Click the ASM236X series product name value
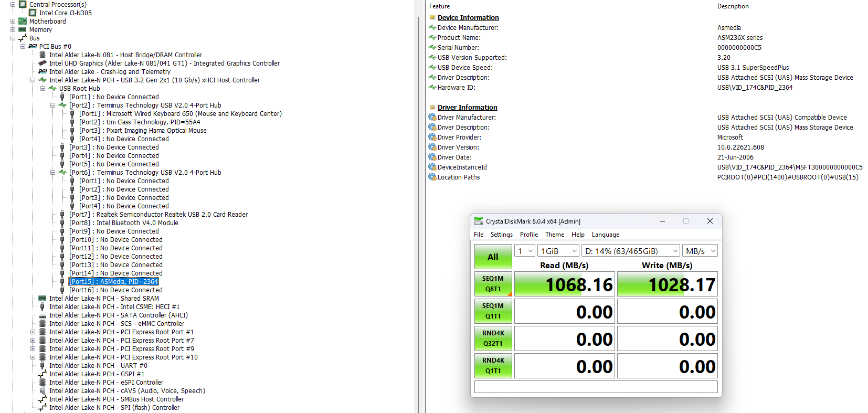 click(x=740, y=38)
